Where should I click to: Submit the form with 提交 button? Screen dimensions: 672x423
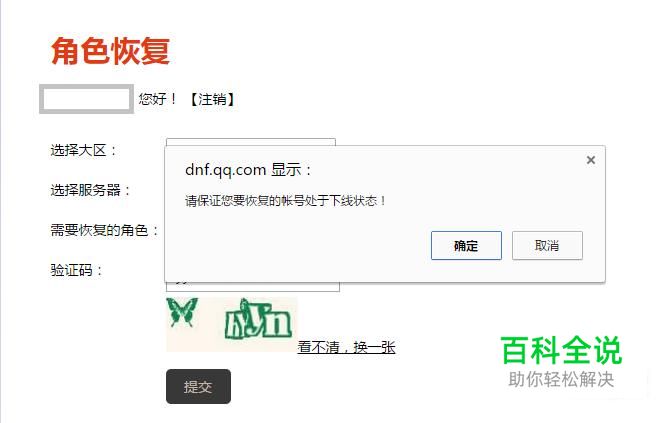[x=198, y=387]
